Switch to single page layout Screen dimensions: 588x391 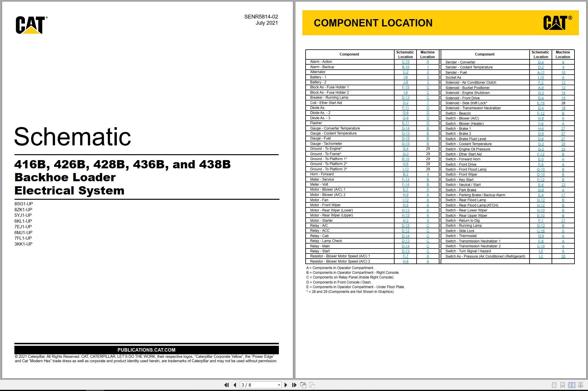point(554,385)
